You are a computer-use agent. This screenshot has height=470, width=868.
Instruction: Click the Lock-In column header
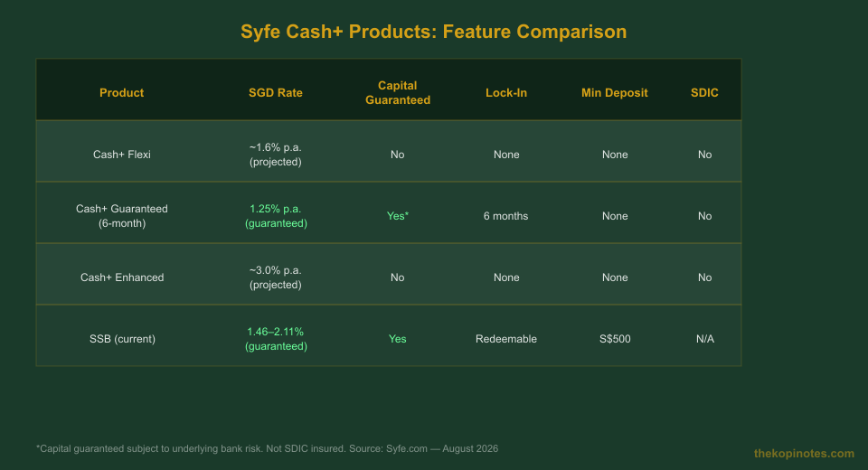point(506,92)
